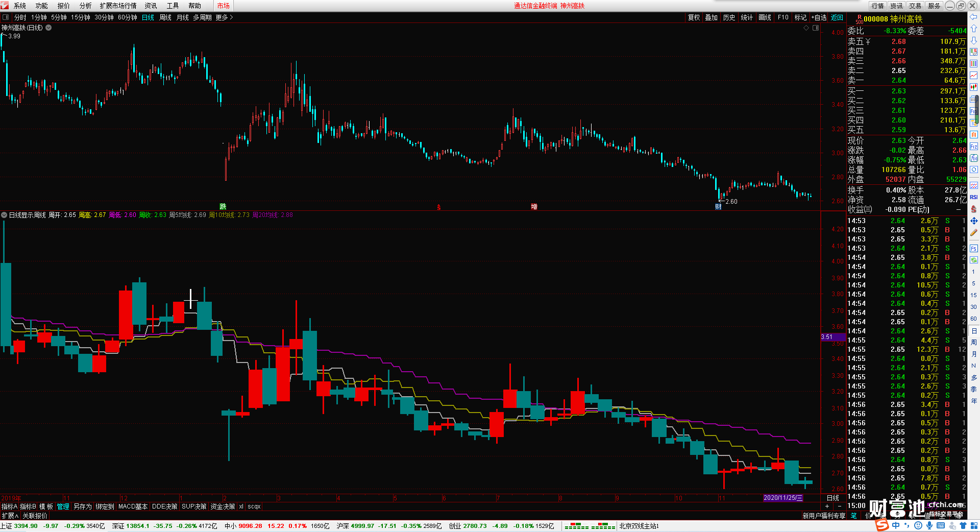The image size is (980, 532).
Task: Select the four-arrow move tool icon
Action: [974, 221]
